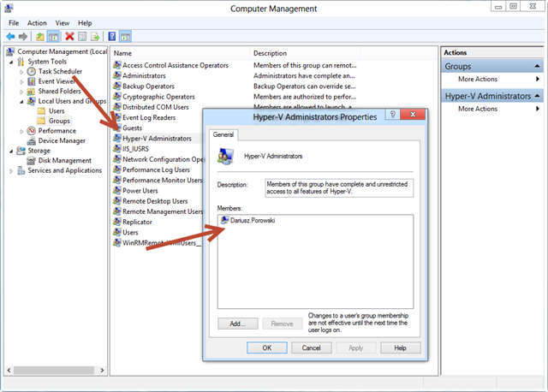Click the Services and Applications icon
Image resolution: width=548 pixels, height=392 pixels.
pos(21,170)
